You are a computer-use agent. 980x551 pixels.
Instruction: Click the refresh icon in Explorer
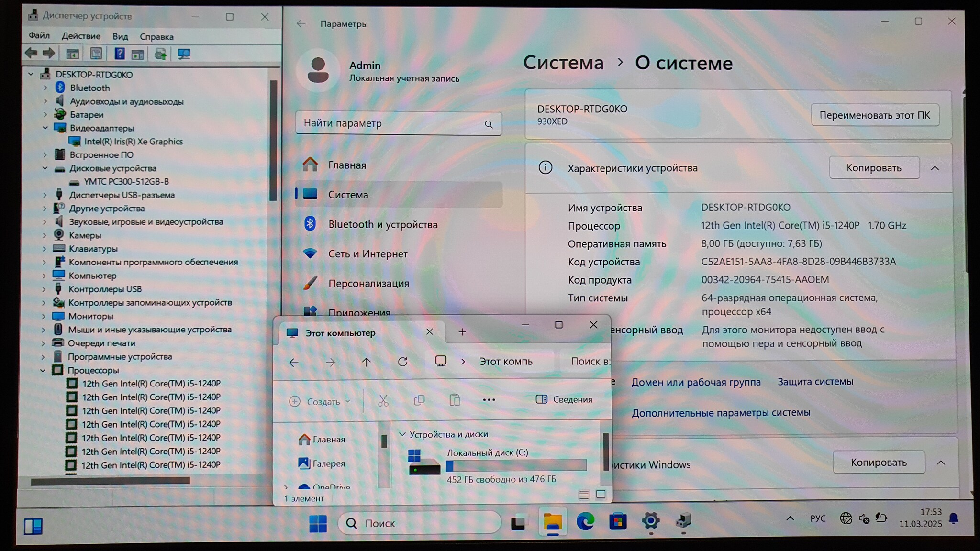point(402,362)
